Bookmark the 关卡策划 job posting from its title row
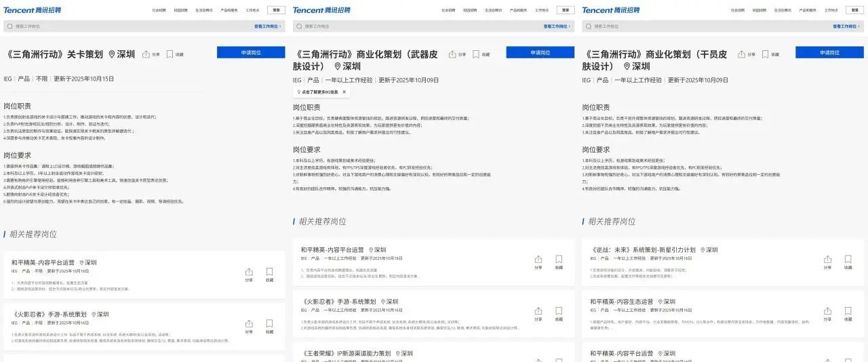The height and width of the screenshot is (362, 868). pyautogui.click(x=174, y=54)
